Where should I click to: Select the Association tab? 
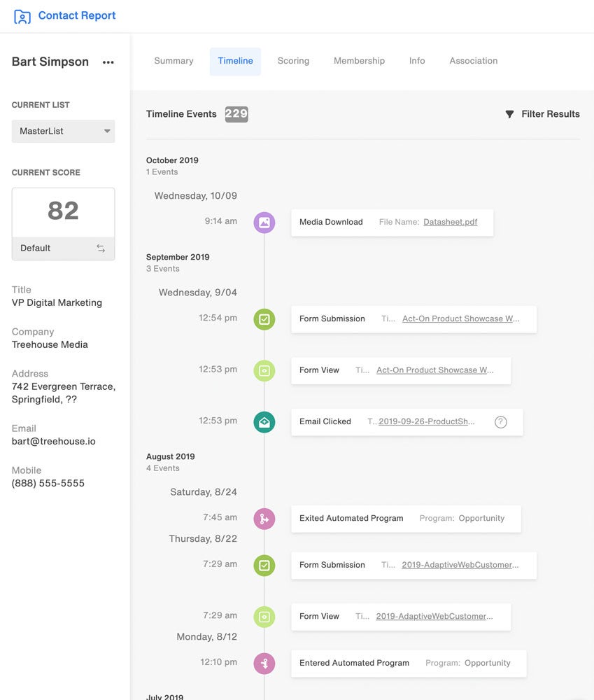click(474, 61)
